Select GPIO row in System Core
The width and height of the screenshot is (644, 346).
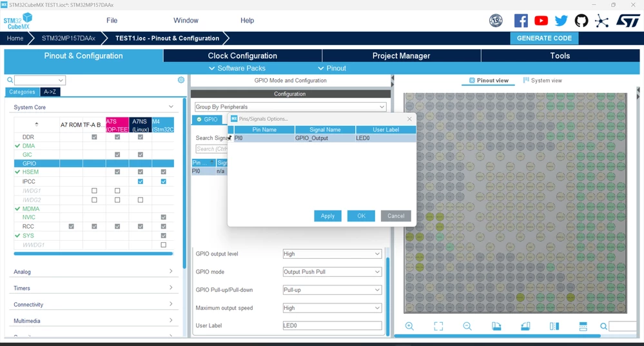93,163
